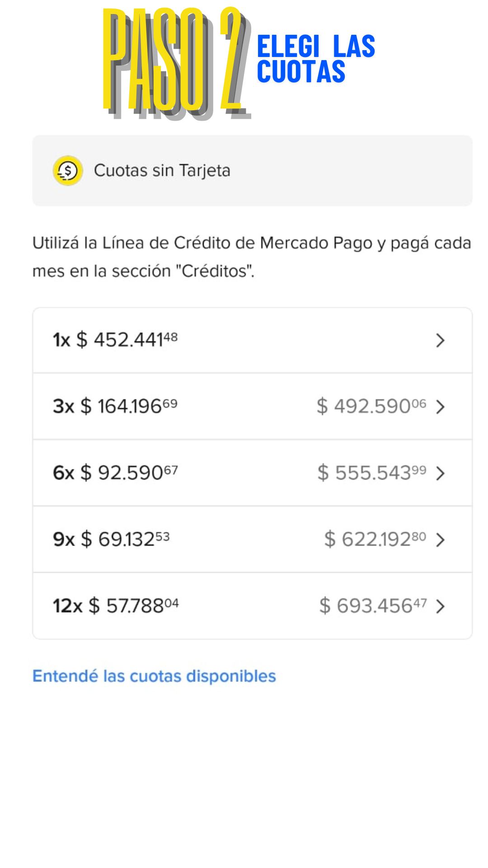Image resolution: width=488 pixels, height=868 pixels.
Task: Select the 6x $92.590 installment plan
Action: pyautogui.click(x=115, y=473)
